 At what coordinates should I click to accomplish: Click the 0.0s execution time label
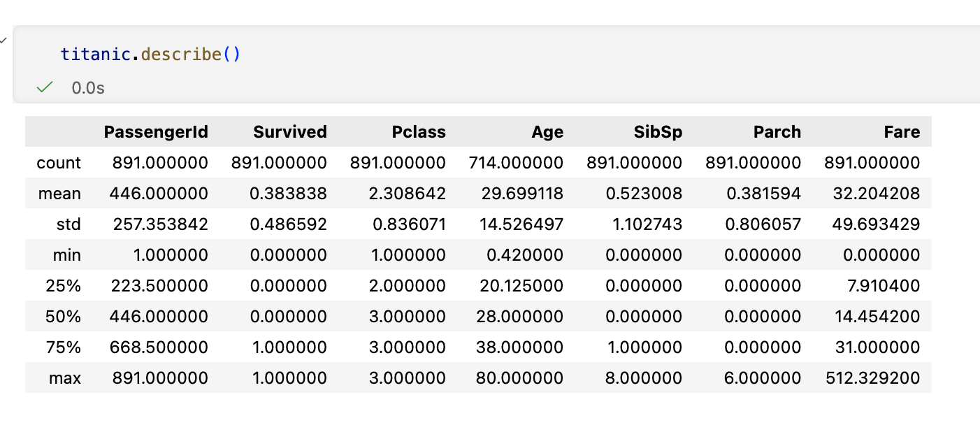pos(88,88)
